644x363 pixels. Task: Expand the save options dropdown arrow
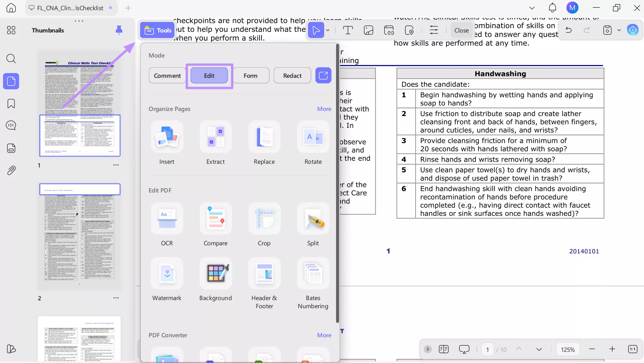pos(619,30)
